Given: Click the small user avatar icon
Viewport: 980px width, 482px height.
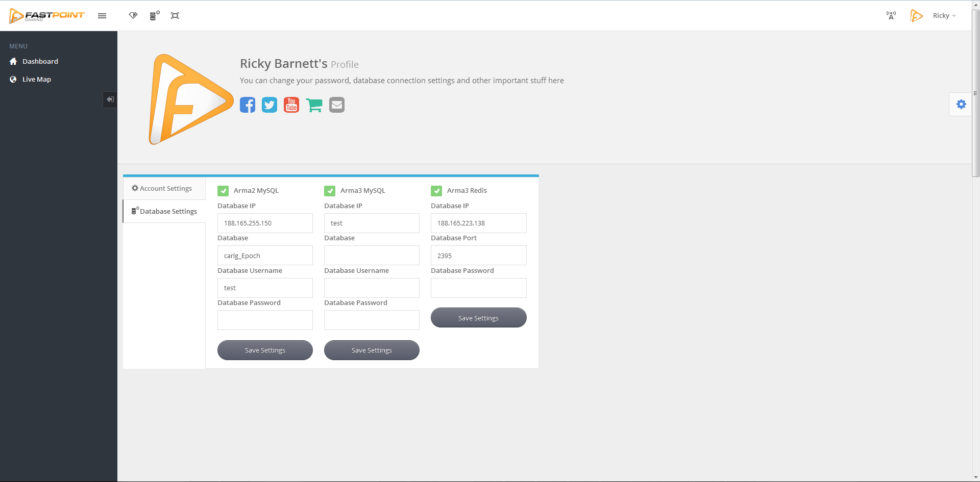Looking at the screenshot, I should [x=916, y=16].
